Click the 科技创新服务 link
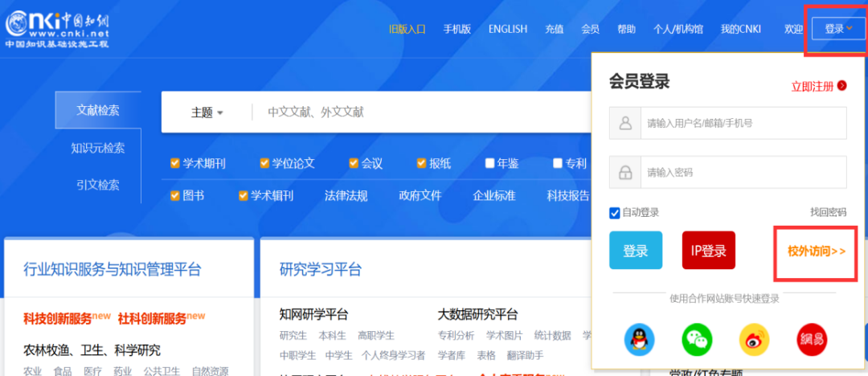 point(57,318)
